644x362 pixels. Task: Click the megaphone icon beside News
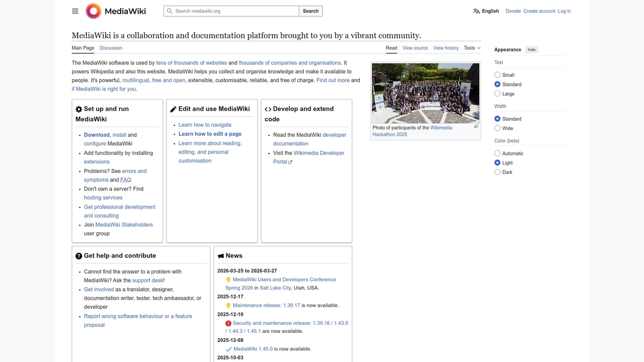coord(221,255)
